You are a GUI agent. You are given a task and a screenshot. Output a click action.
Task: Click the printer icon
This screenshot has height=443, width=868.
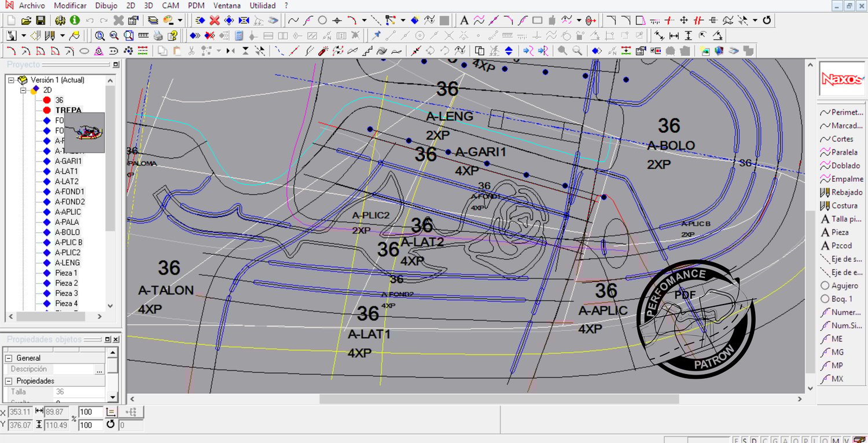[x=158, y=36]
